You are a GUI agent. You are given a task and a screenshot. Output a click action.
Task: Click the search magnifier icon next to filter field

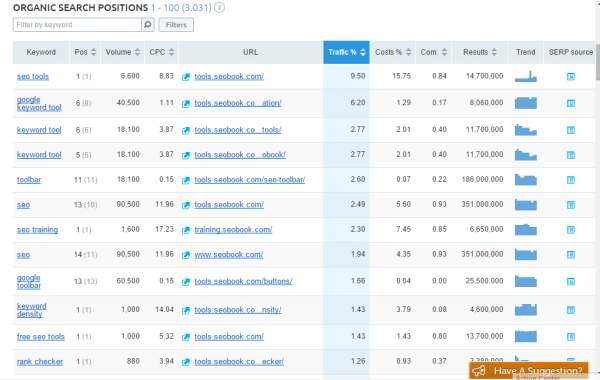[147, 25]
